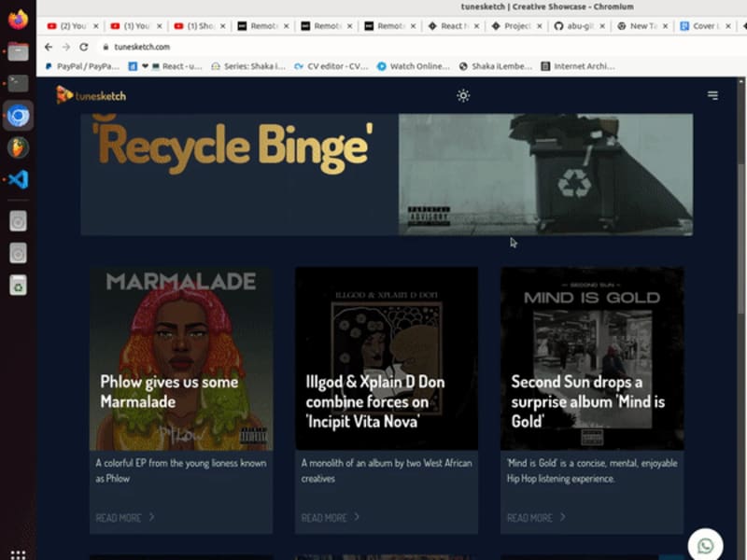Viewport: 747px width, 560px height.
Task: Click READ MORE under Second Sun article
Action: pos(529,518)
